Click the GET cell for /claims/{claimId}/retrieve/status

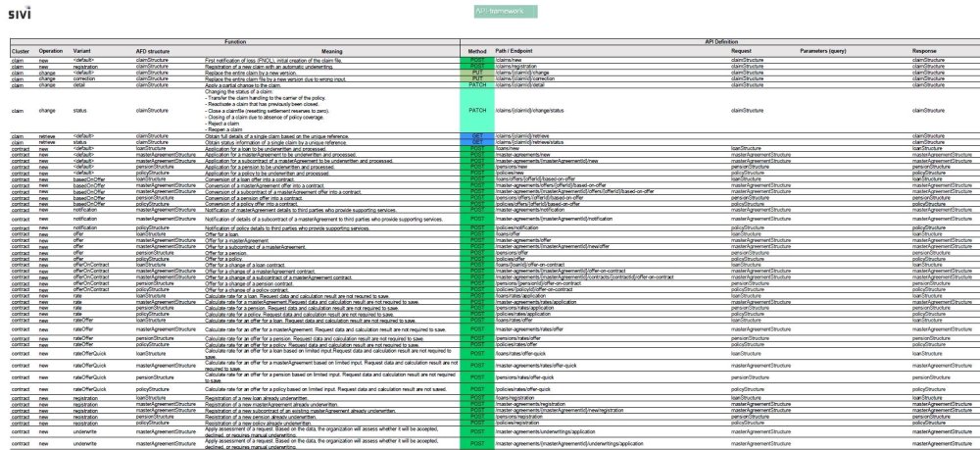tap(477, 142)
